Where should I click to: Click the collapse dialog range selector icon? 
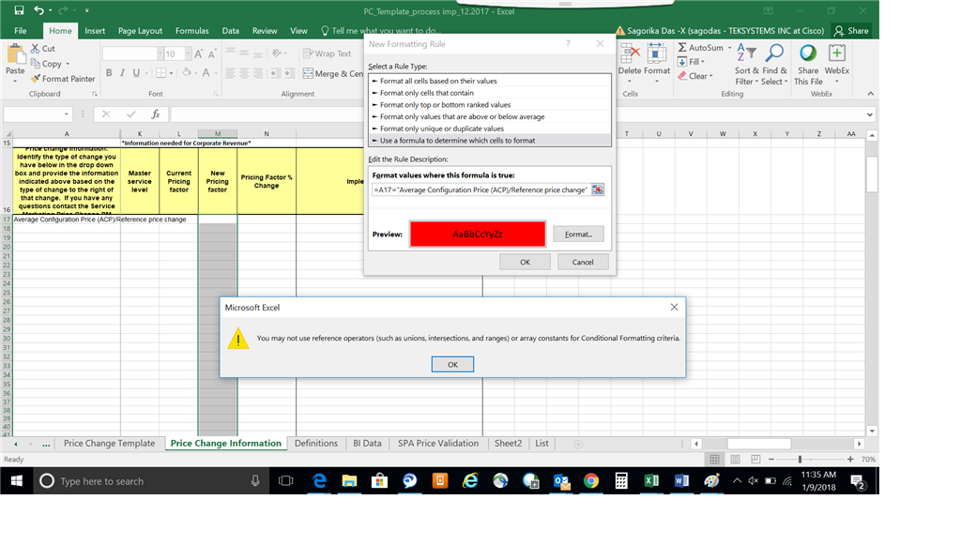coord(598,189)
